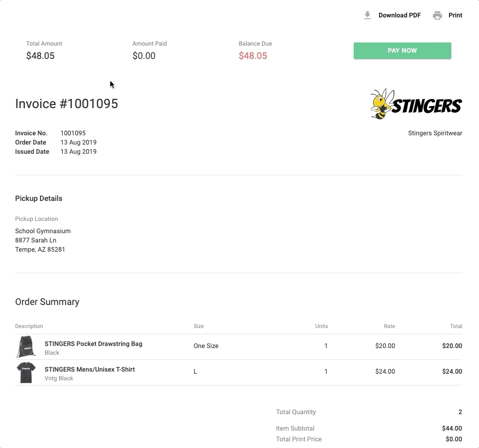Click the printer icon
479x448 pixels.
[437, 15]
